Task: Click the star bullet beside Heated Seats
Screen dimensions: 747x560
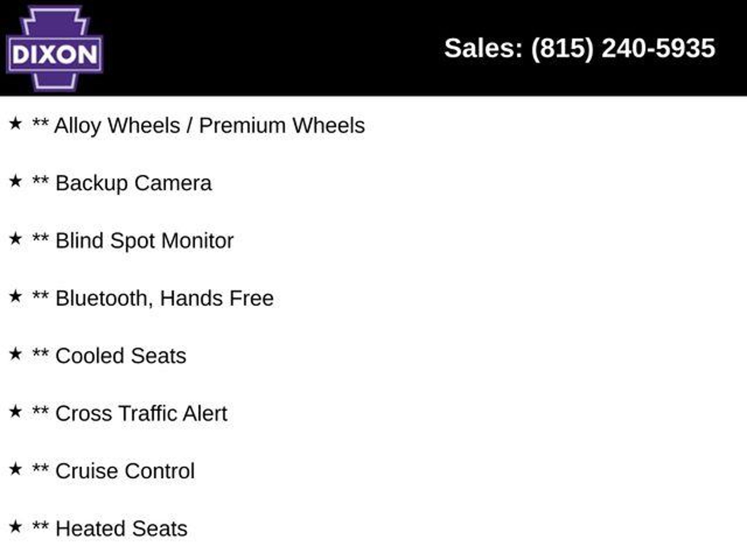Action: click(16, 527)
